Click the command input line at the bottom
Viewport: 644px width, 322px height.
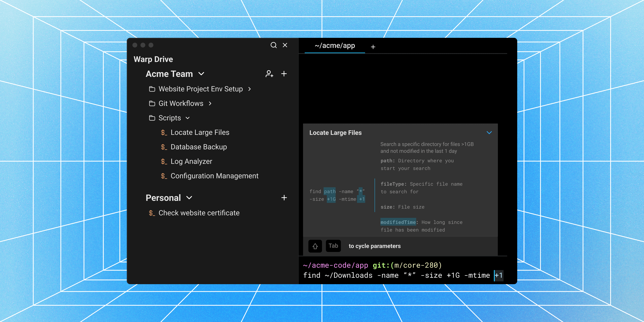[400, 275]
